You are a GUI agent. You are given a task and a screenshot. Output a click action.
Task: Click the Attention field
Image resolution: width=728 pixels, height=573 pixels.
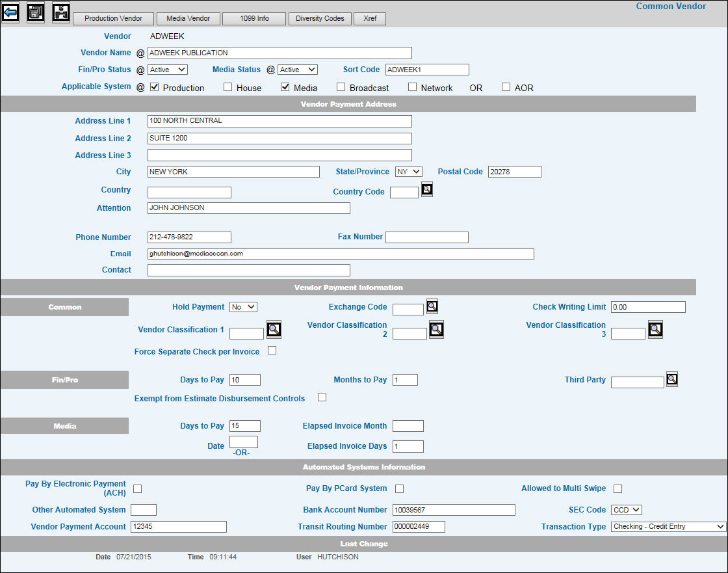(x=249, y=207)
